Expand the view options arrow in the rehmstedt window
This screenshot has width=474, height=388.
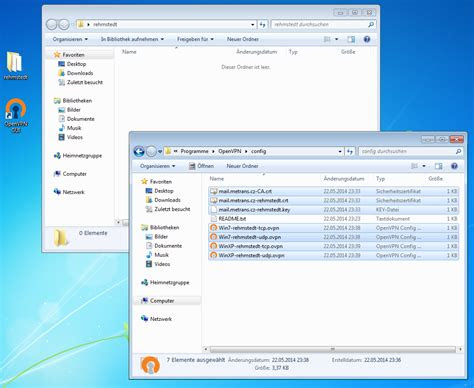pyautogui.click(x=337, y=39)
